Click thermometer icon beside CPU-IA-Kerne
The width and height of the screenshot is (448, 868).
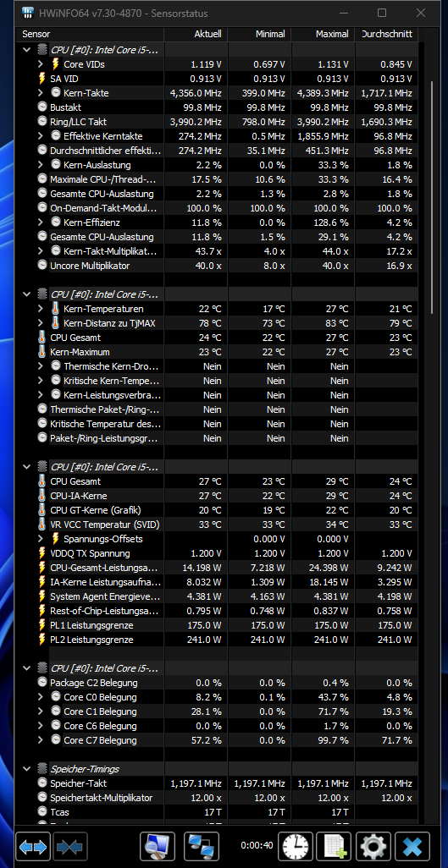pyautogui.click(x=42, y=496)
